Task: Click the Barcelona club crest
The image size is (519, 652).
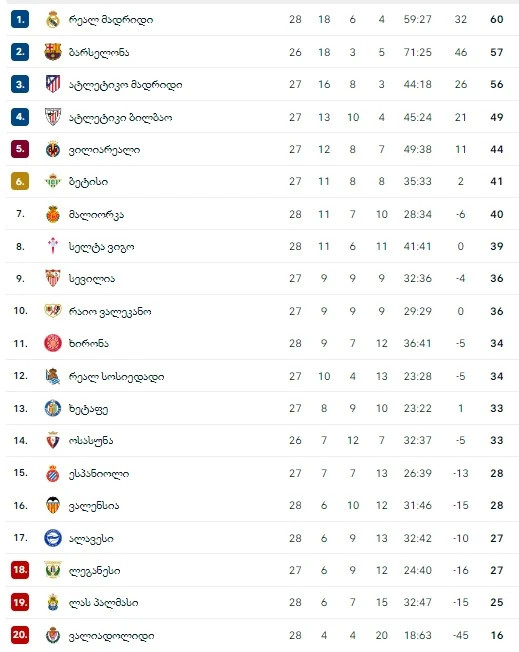Action: [x=53, y=52]
